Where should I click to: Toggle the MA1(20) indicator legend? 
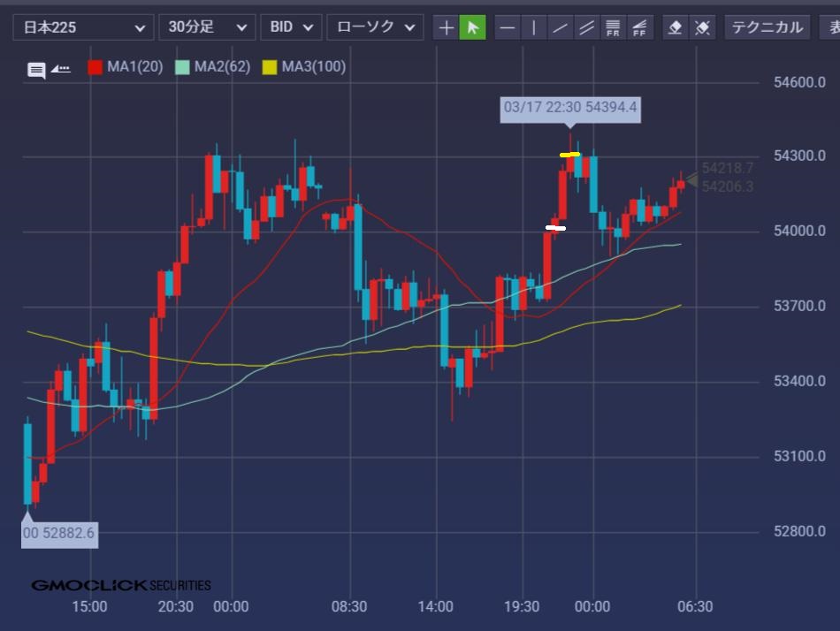click(x=126, y=66)
